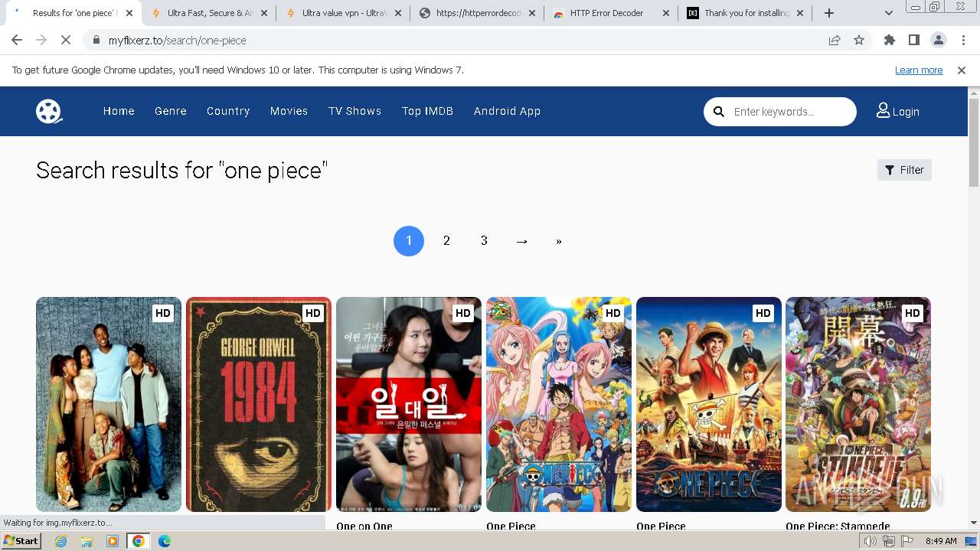Open the live-action One Piece poster

(709, 404)
